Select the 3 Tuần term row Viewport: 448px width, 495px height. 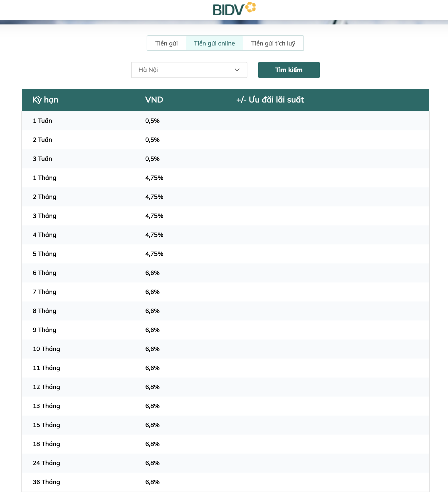[x=225, y=159]
